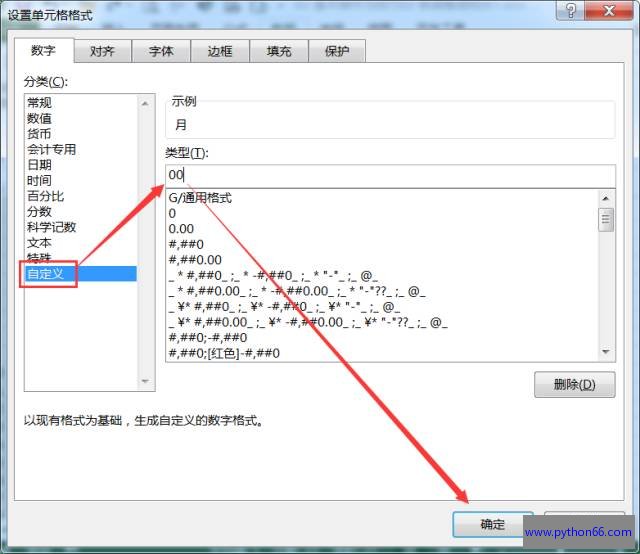The width and height of the screenshot is (640, 554).
Task: Open the 字体 tab
Action: point(160,51)
